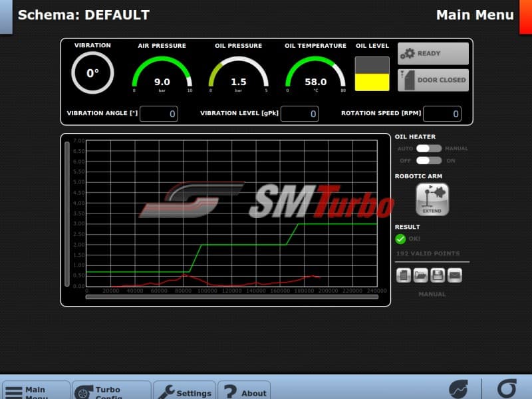The image size is (532, 399).
Task: Click the wrench icon on Settings tab
Action: 166,392
